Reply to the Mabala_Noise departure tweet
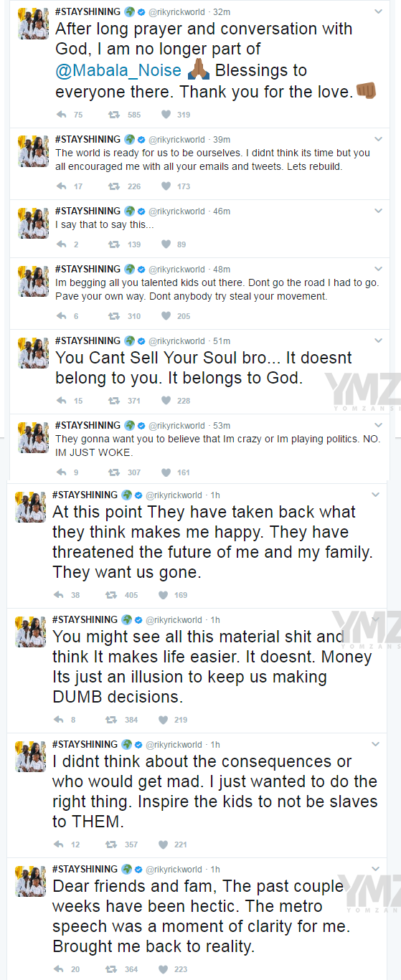This screenshot has width=401, height=980. click(62, 115)
